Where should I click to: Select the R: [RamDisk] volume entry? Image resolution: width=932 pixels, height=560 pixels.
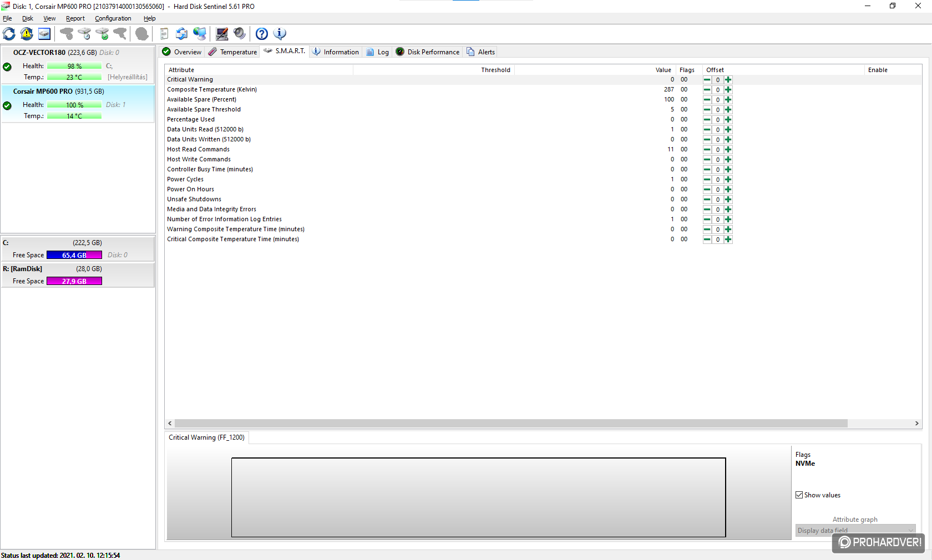click(78, 275)
